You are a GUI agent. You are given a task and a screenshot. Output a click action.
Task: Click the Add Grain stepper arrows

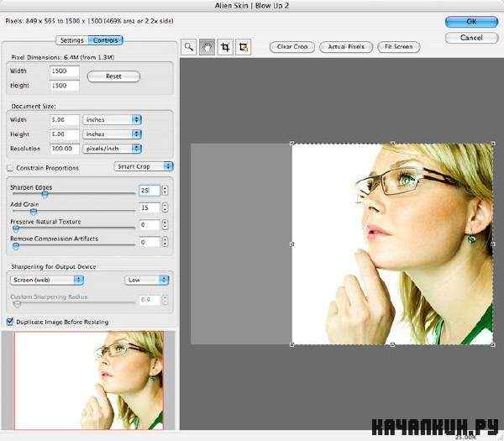pos(165,208)
